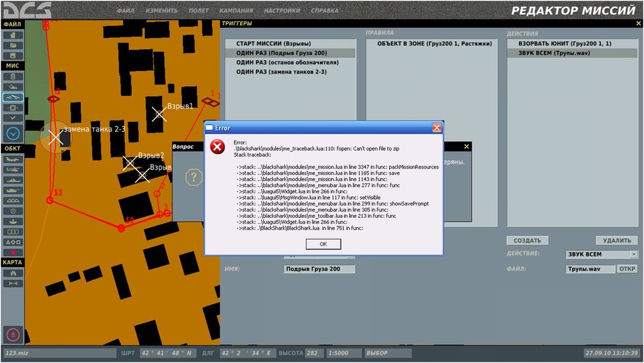Click the large blue circle fly-mission icon
Screen dimensions: 644x363
[13, 133]
